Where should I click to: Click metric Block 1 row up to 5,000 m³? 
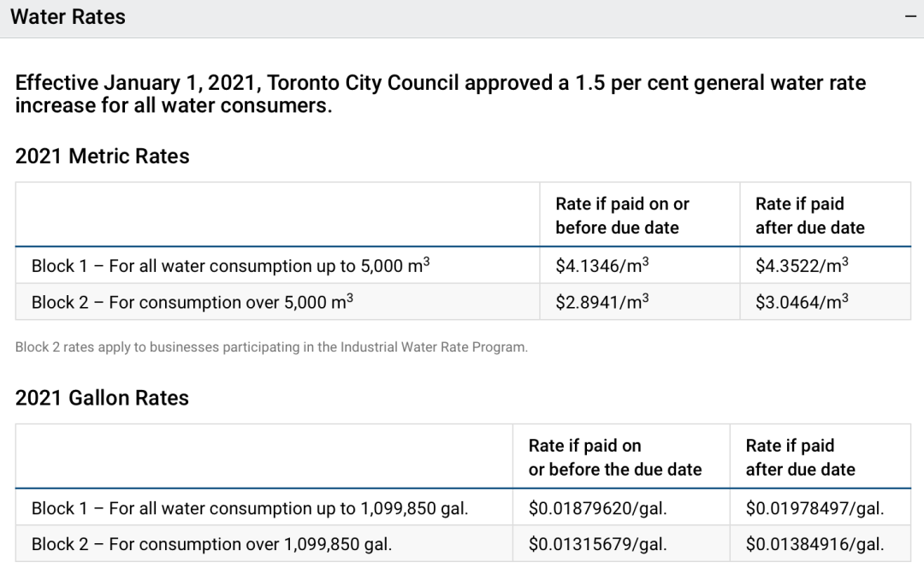pyautogui.click(x=230, y=266)
